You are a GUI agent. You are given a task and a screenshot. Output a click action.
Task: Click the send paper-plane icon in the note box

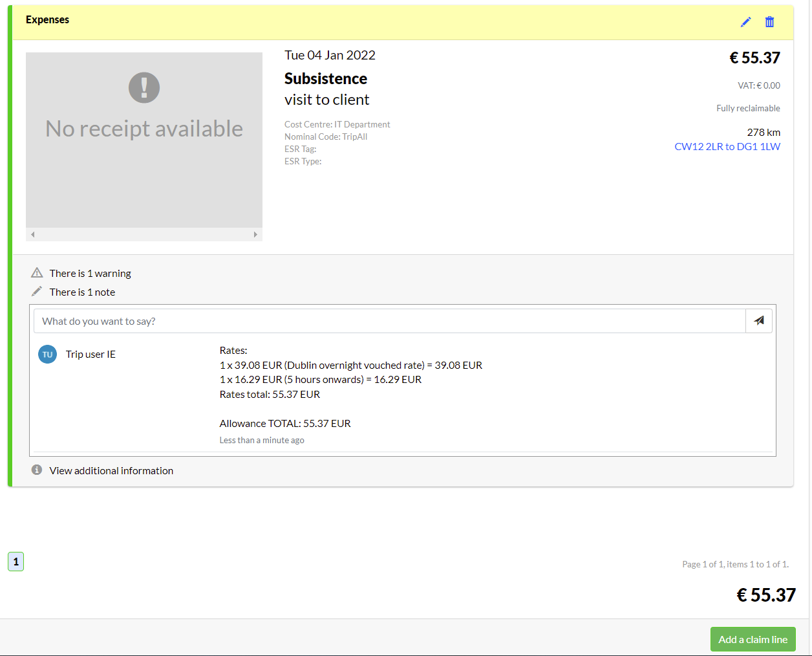(x=759, y=321)
